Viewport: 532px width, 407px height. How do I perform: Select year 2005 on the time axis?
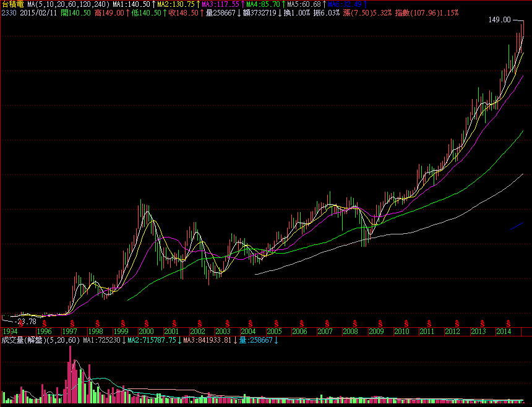[274, 332]
